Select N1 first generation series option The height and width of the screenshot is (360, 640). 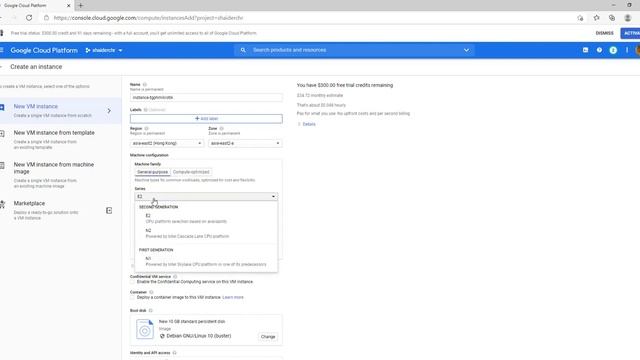[x=206, y=261]
